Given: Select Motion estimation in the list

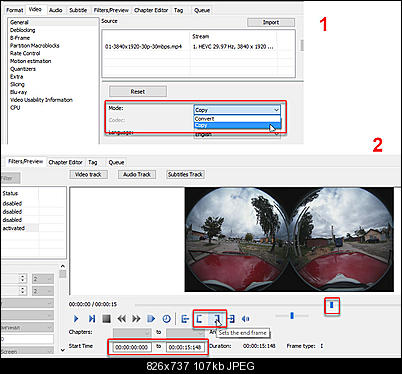Looking at the screenshot, I should pyautogui.click(x=31, y=61).
